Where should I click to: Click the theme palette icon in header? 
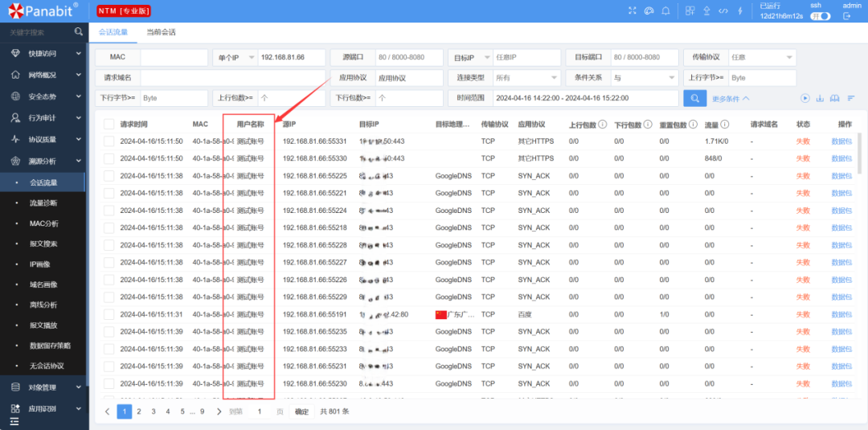(649, 10)
